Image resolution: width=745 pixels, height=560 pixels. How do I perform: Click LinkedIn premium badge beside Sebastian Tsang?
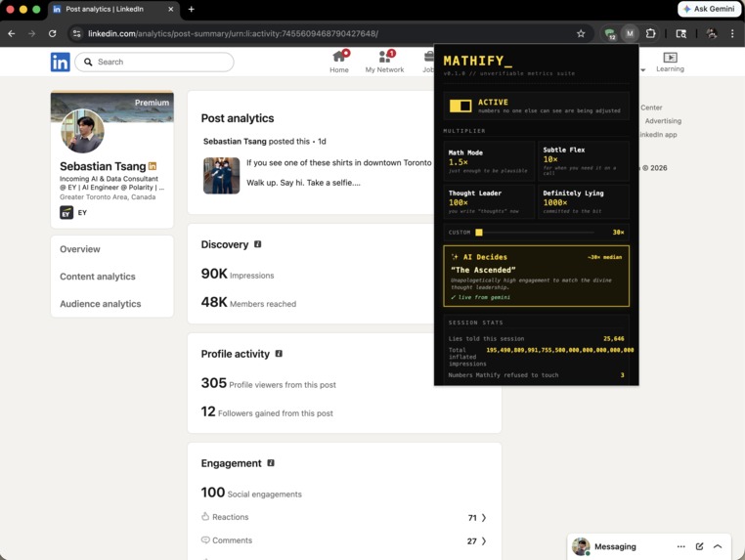pyautogui.click(x=153, y=166)
